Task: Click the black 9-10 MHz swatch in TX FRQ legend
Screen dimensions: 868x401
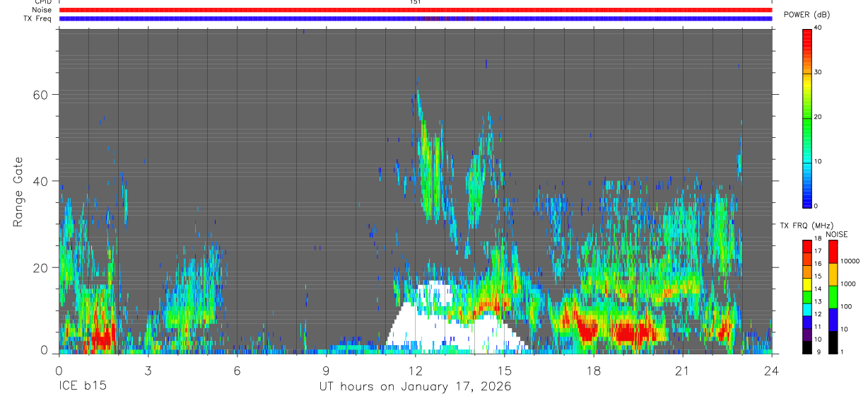Action: coord(807,347)
